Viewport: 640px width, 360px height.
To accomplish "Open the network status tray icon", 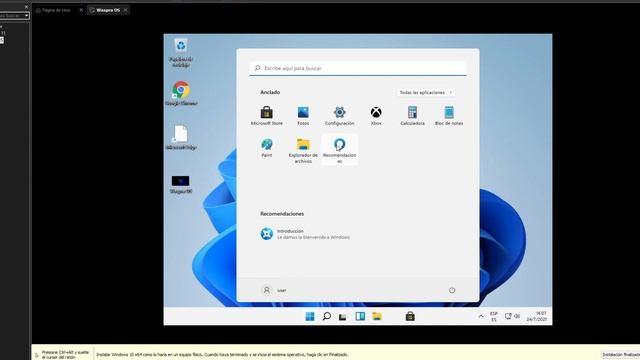I will (x=508, y=316).
